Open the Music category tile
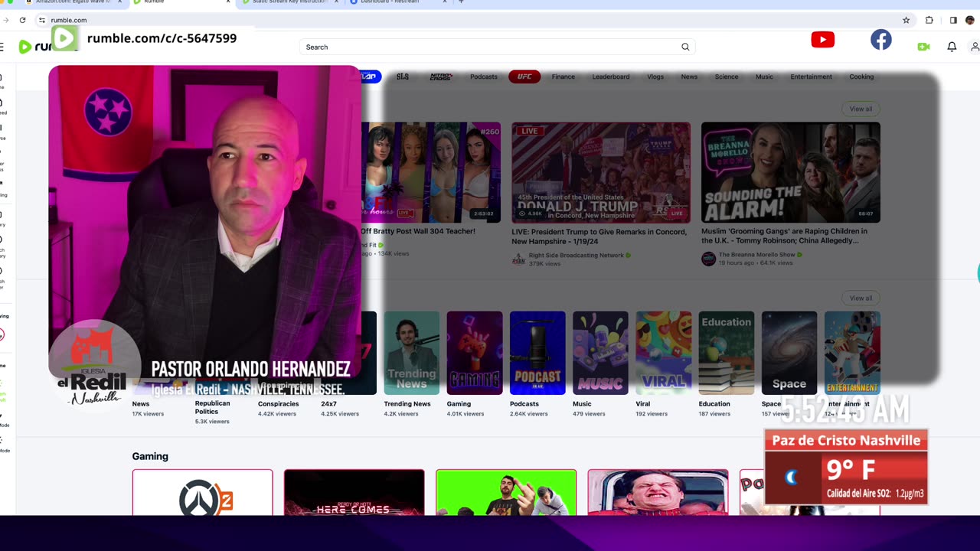 point(600,353)
